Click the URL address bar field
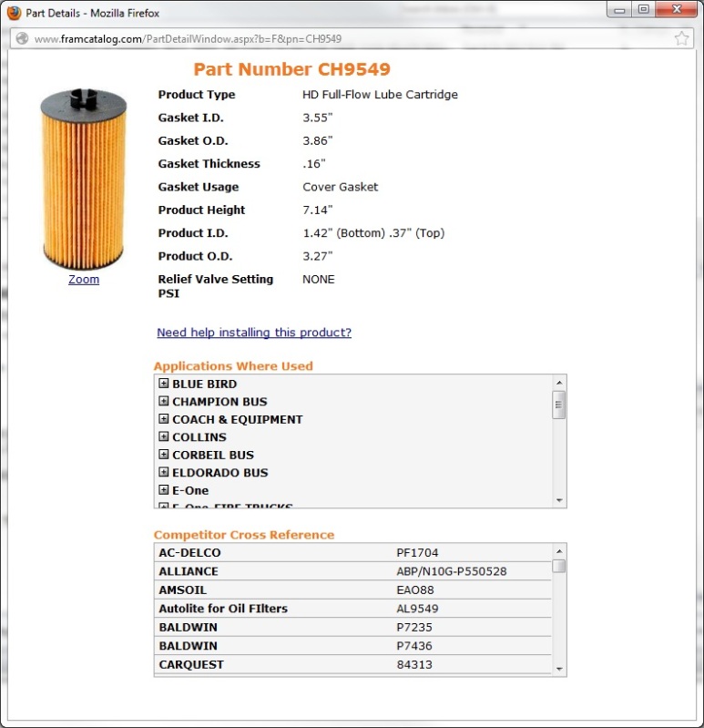Viewport: 704px width, 728px height. pyautogui.click(x=352, y=38)
